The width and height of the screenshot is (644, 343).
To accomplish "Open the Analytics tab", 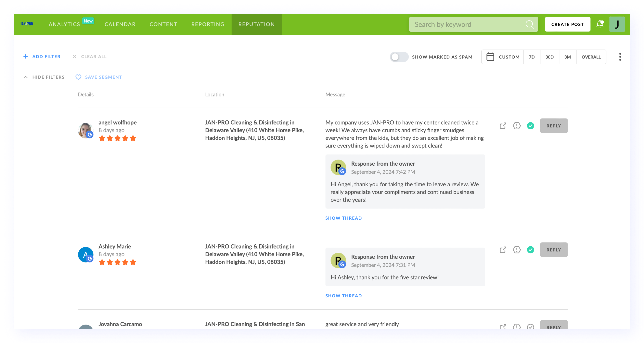I will coord(64,24).
